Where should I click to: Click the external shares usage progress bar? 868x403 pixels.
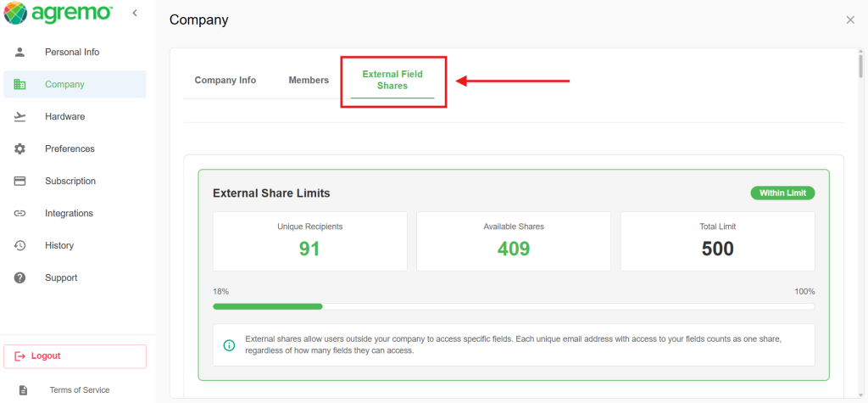pos(514,306)
